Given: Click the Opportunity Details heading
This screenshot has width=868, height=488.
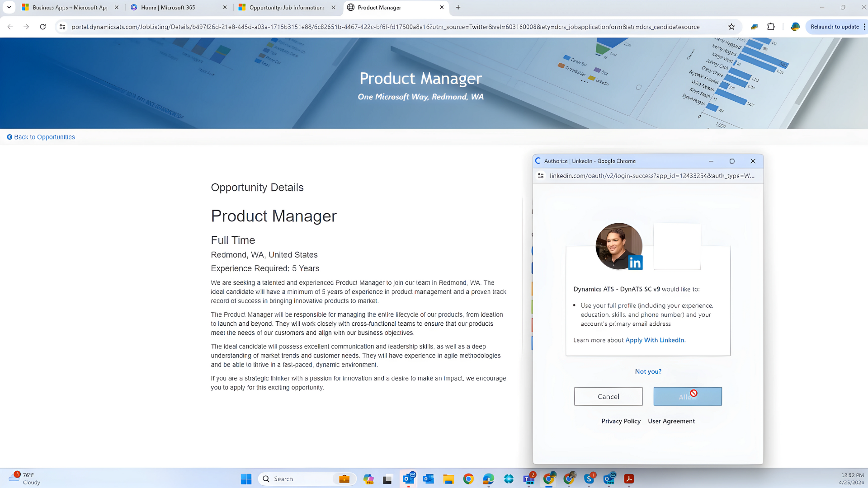Looking at the screenshot, I should pyautogui.click(x=257, y=187).
